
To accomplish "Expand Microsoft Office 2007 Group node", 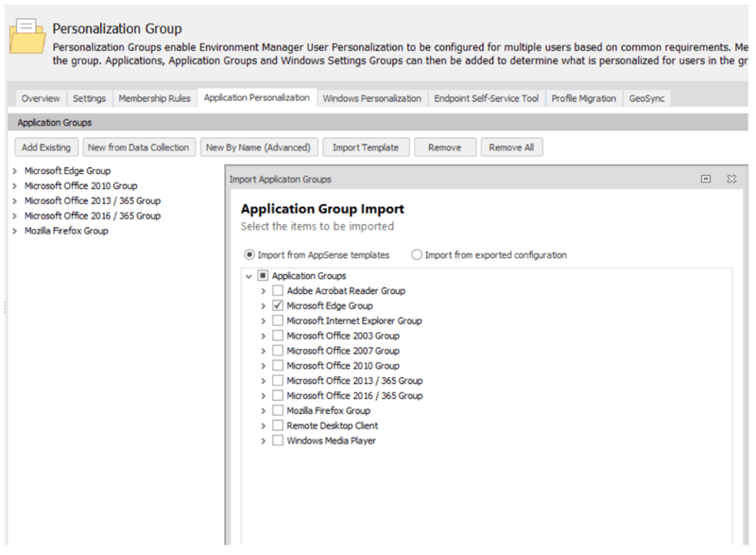I will click(x=264, y=351).
